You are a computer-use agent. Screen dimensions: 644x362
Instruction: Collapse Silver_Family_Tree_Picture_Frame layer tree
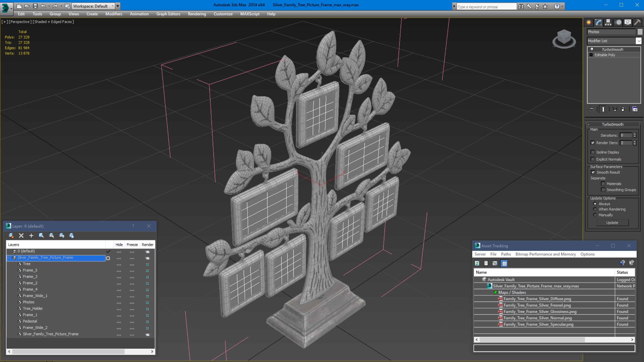pos(9,258)
